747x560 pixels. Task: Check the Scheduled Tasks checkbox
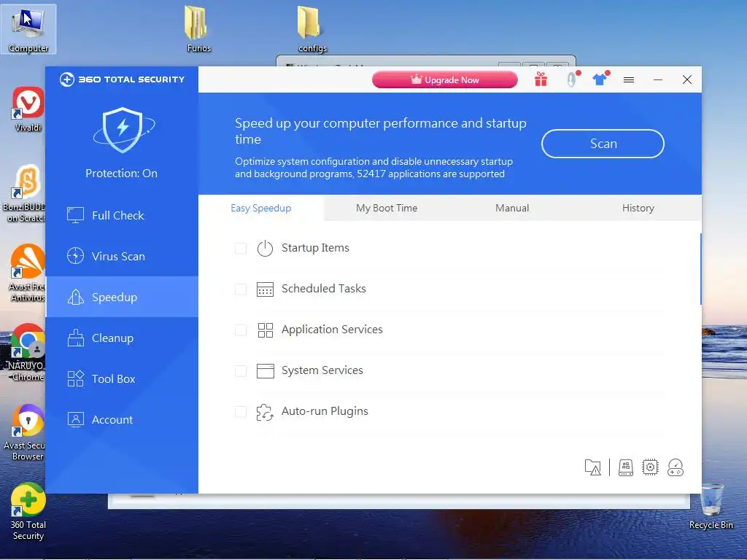tap(241, 289)
